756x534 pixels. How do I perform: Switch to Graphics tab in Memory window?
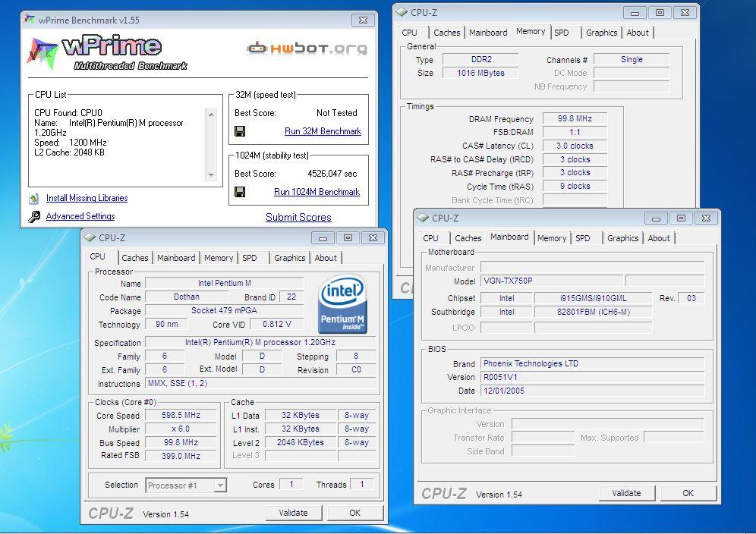(x=602, y=33)
